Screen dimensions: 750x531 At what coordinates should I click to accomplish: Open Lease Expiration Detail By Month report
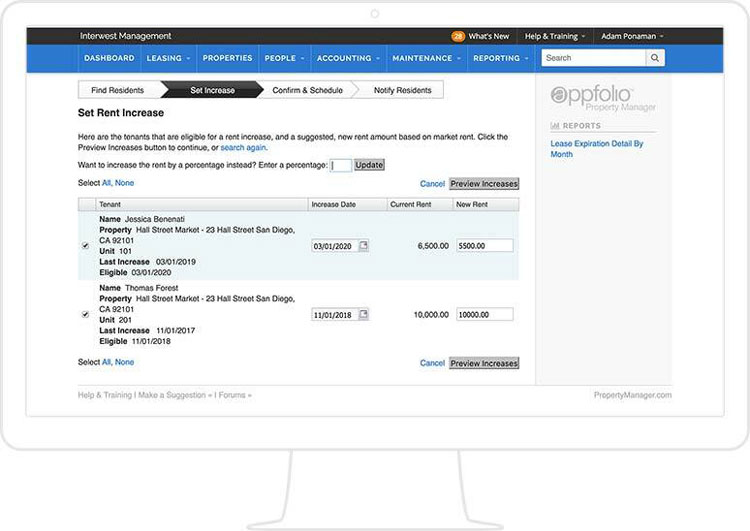[x=596, y=149]
